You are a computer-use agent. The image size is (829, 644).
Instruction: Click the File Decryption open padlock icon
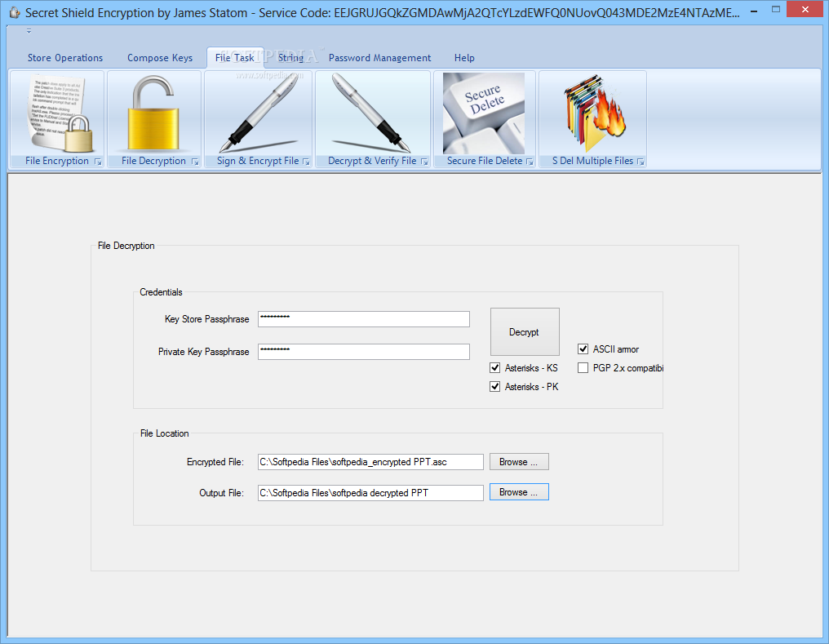(x=153, y=113)
